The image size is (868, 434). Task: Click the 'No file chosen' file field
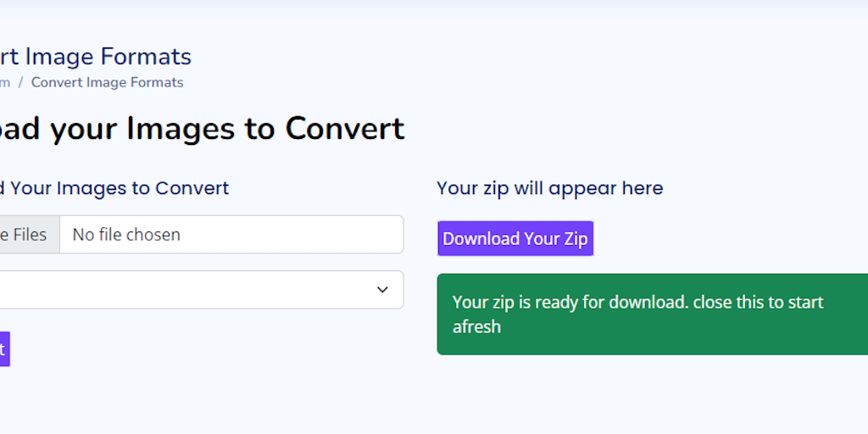[231, 234]
